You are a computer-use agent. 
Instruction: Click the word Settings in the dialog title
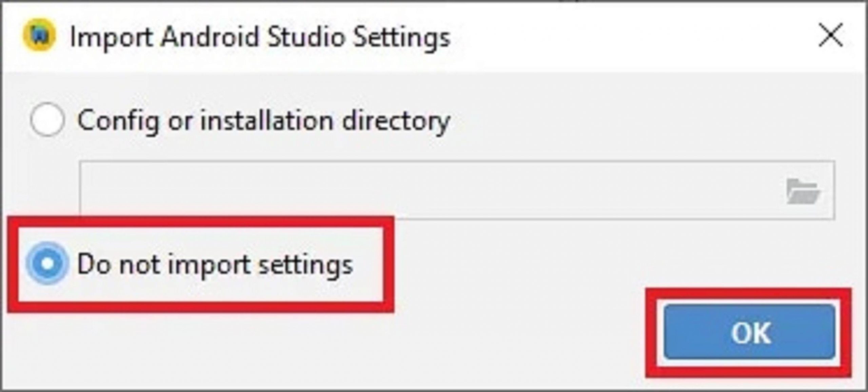tap(401, 37)
